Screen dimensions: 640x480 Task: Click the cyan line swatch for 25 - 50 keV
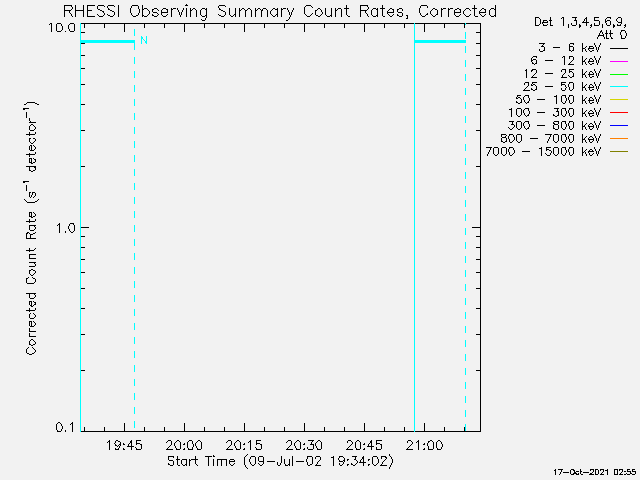[619, 87]
